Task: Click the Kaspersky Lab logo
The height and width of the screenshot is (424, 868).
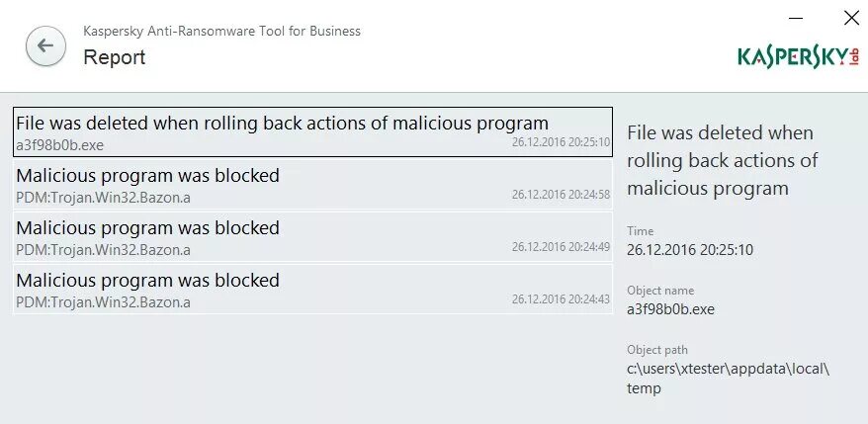Action: (x=798, y=56)
